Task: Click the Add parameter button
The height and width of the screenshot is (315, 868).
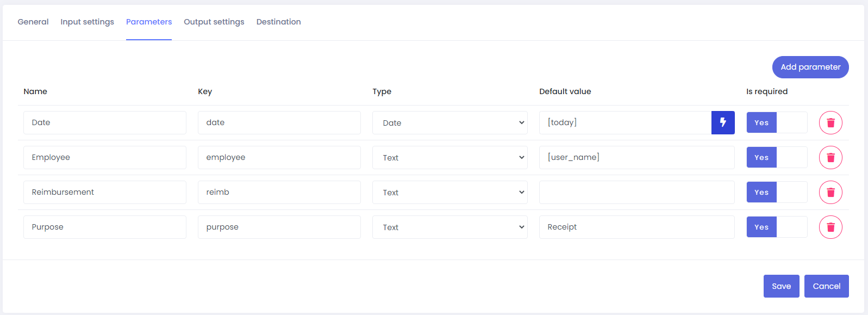Action: pyautogui.click(x=810, y=67)
